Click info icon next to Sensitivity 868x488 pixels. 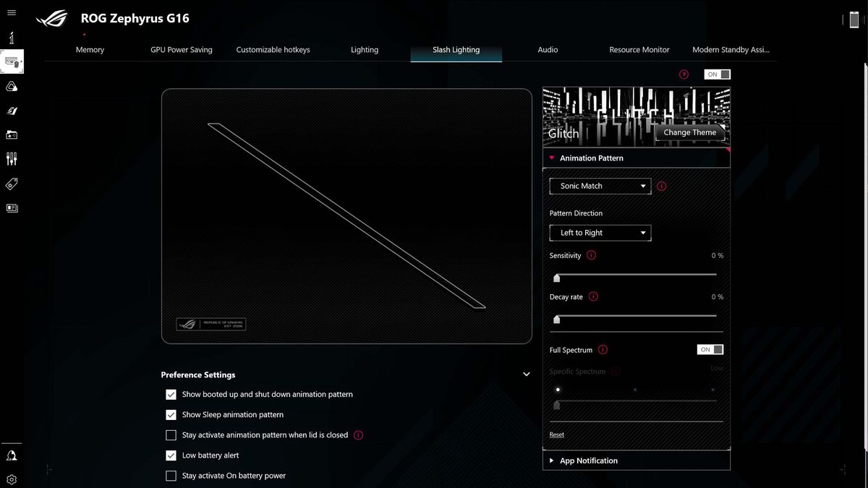point(591,255)
